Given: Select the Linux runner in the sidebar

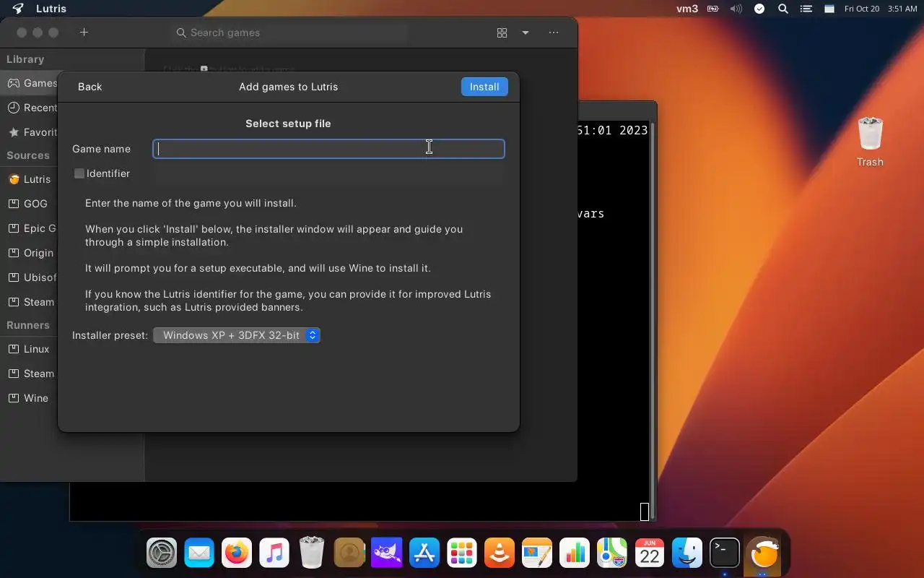Looking at the screenshot, I should click(x=30, y=349).
